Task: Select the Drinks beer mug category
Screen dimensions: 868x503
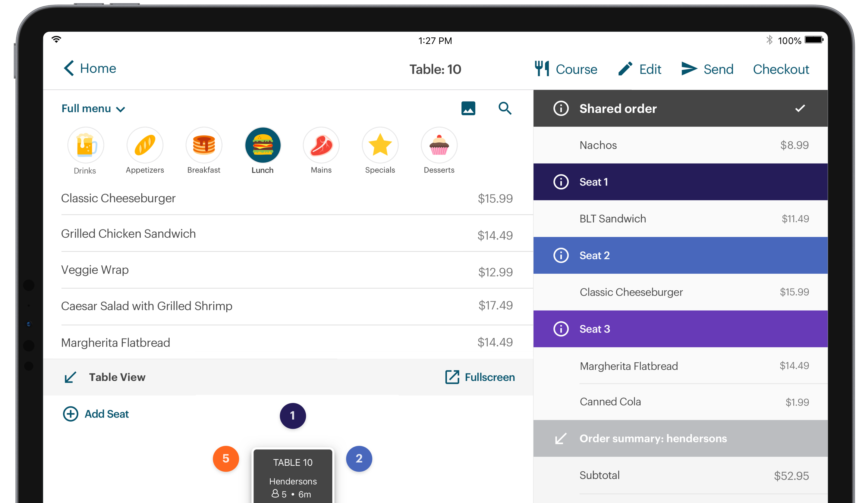Action: pos(85,145)
